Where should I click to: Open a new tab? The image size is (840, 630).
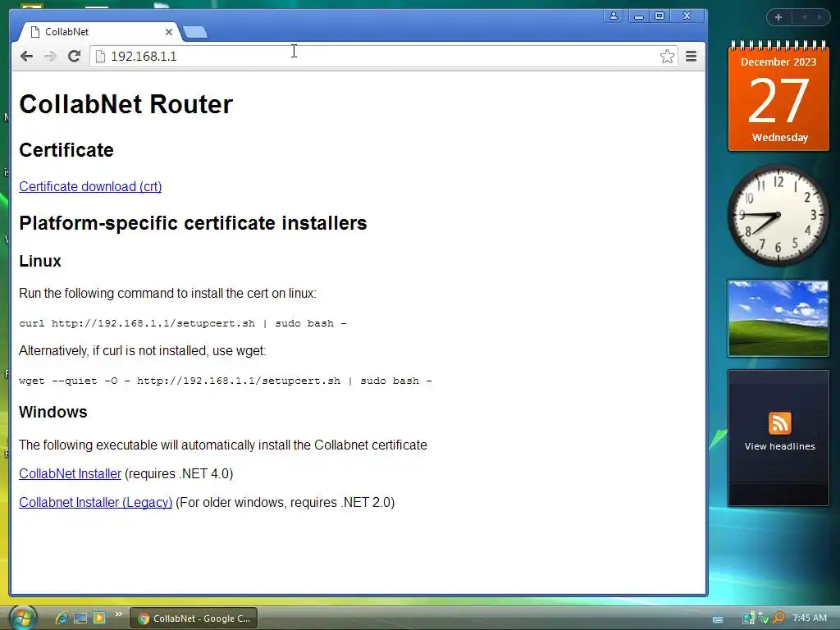(x=195, y=33)
